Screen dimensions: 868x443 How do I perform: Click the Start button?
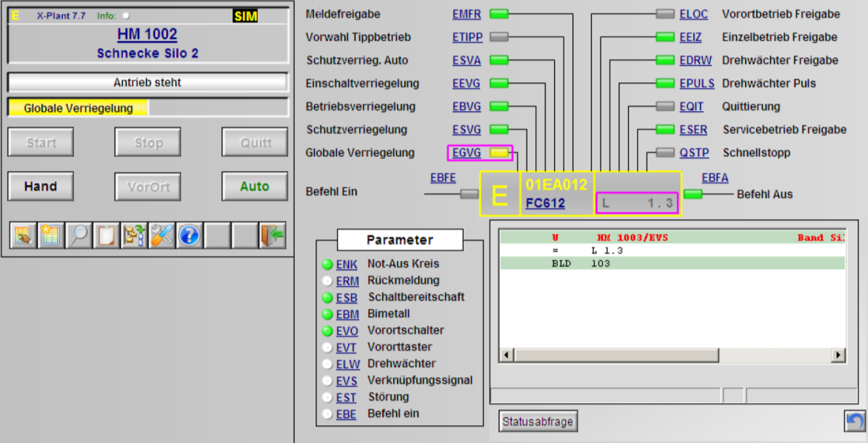click(x=41, y=142)
